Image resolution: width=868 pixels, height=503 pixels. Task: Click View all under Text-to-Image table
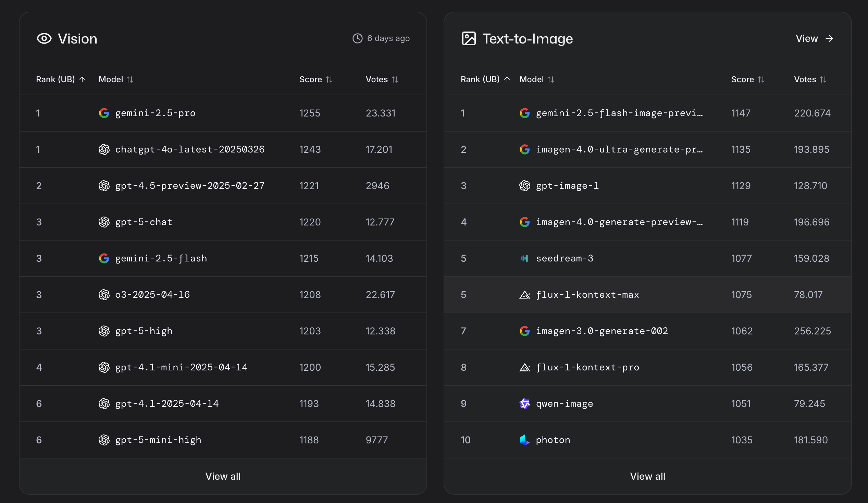(647, 476)
